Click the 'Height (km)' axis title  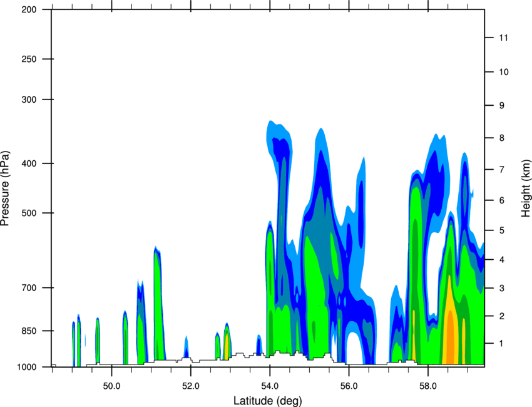pos(526,188)
